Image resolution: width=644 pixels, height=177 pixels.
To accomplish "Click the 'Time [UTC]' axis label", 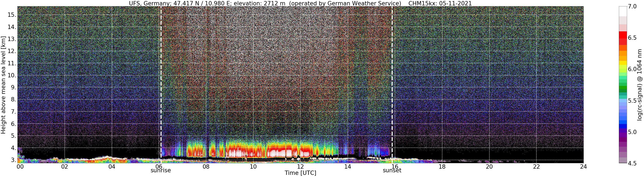I will [x=300, y=173].
